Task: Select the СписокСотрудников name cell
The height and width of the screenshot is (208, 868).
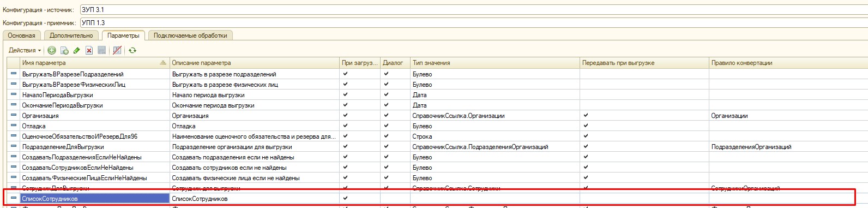Action: tap(95, 199)
